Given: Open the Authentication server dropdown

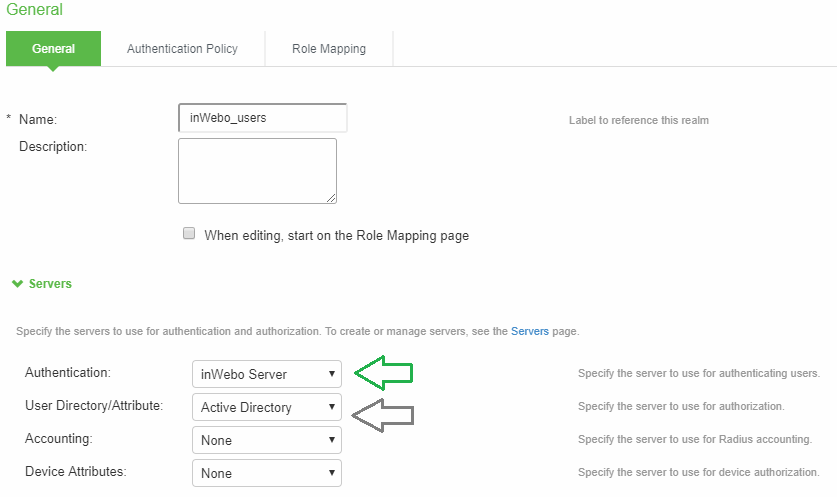Looking at the screenshot, I should click(266, 374).
